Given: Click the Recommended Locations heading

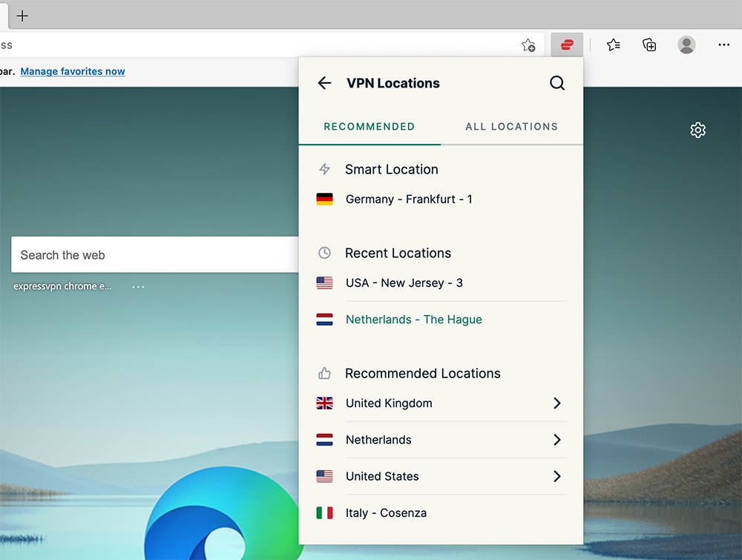Looking at the screenshot, I should click(423, 373).
